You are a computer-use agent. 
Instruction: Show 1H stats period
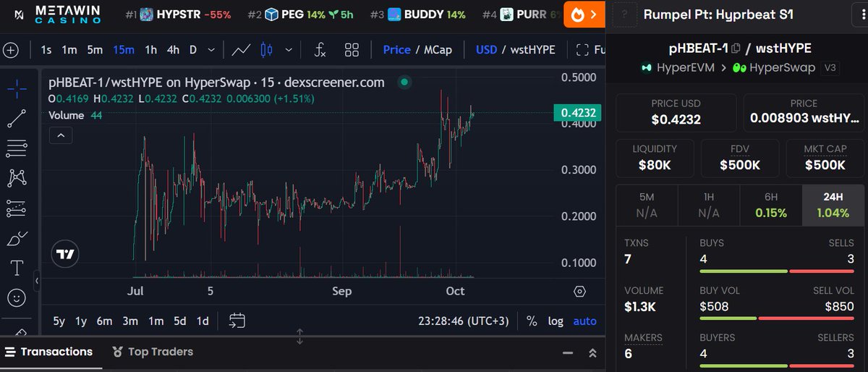tap(709, 205)
